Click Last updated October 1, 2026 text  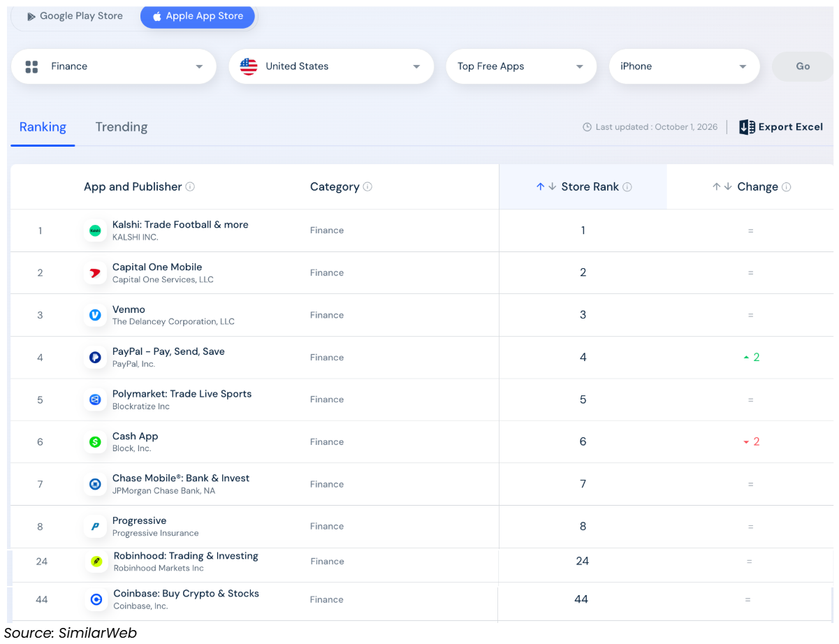point(657,127)
